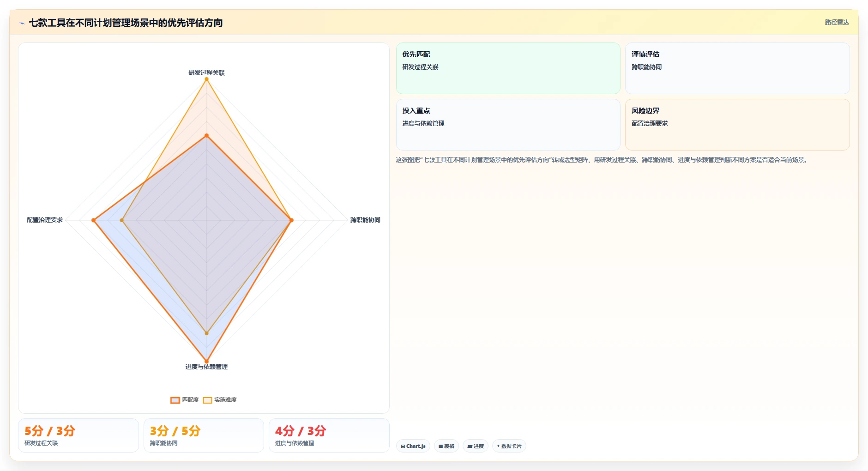Click the radar data point at 进度与依赖管理 bottom vertex
This screenshot has height=471, width=868.
point(206,362)
